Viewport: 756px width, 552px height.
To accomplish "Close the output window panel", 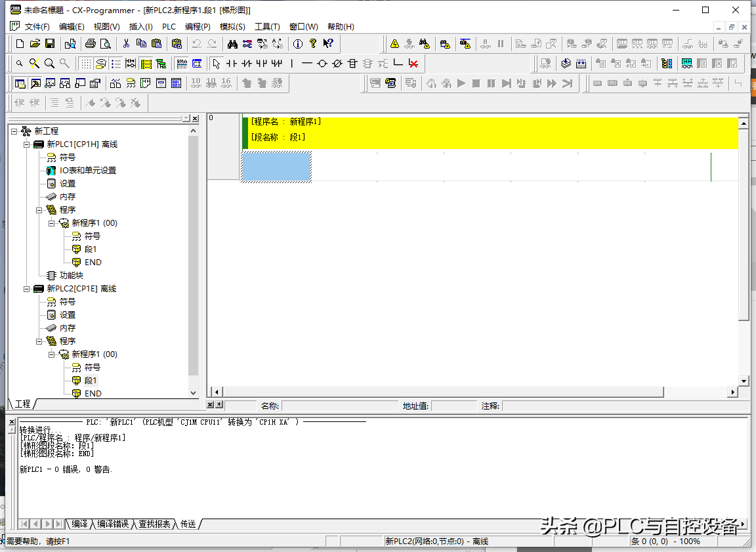I will [x=12, y=421].
